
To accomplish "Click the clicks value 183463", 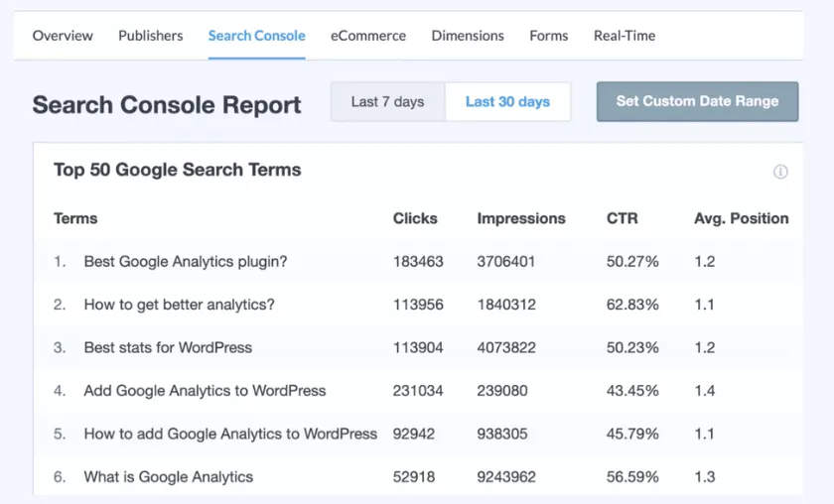I will pos(418,262).
